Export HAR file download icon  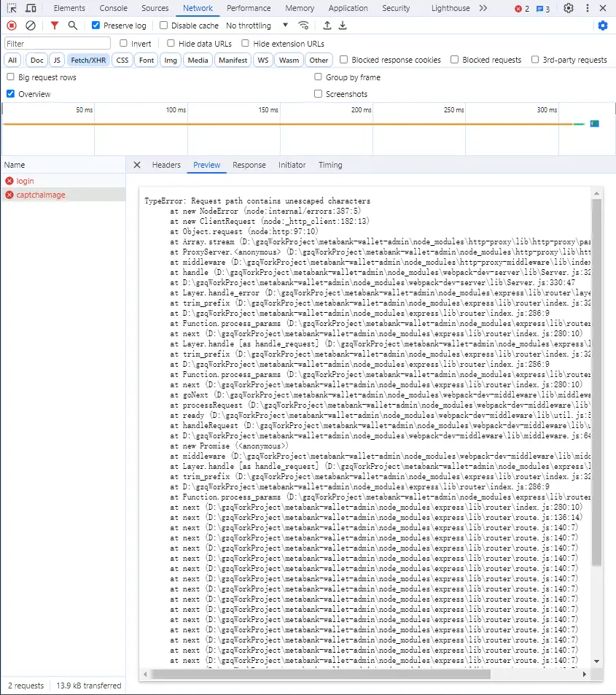(x=343, y=26)
